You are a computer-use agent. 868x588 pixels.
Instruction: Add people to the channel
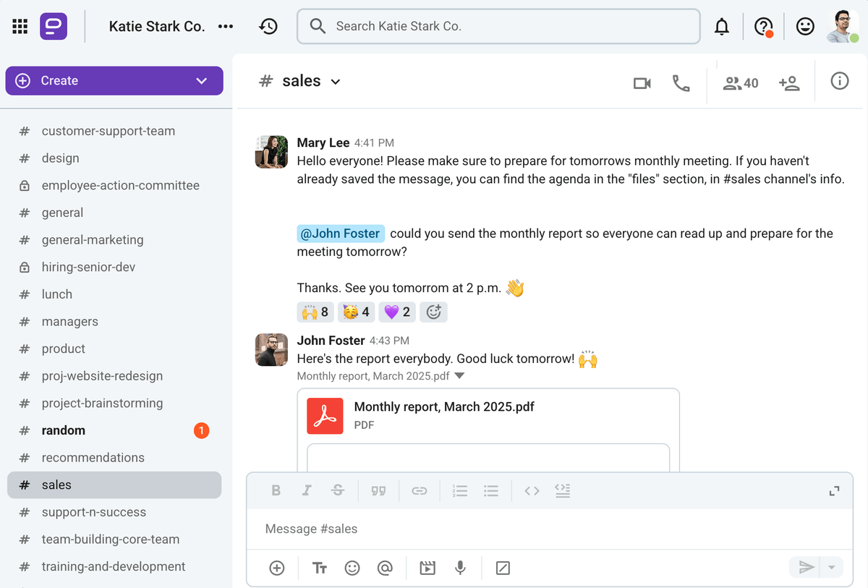pos(789,82)
